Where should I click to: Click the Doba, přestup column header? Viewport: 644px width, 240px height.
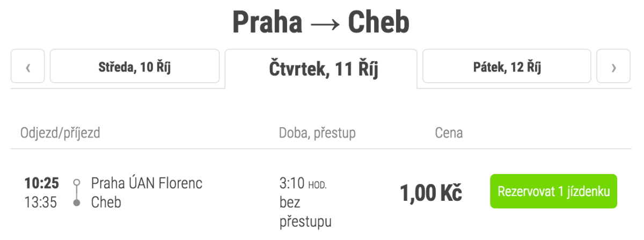coord(317,133)
